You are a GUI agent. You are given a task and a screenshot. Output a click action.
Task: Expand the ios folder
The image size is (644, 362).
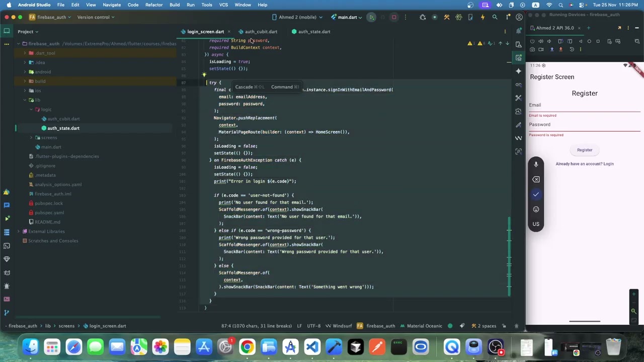pyautogui.click(x=25, y=90)
